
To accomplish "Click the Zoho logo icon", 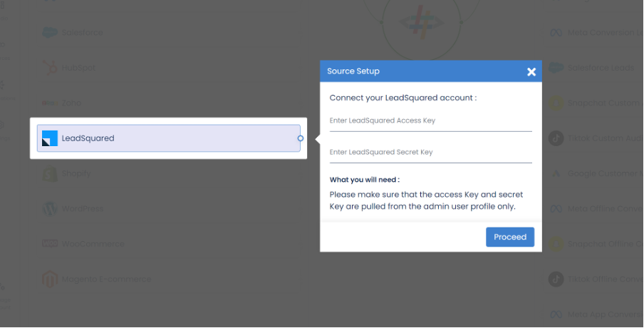I will pos(50,103).
